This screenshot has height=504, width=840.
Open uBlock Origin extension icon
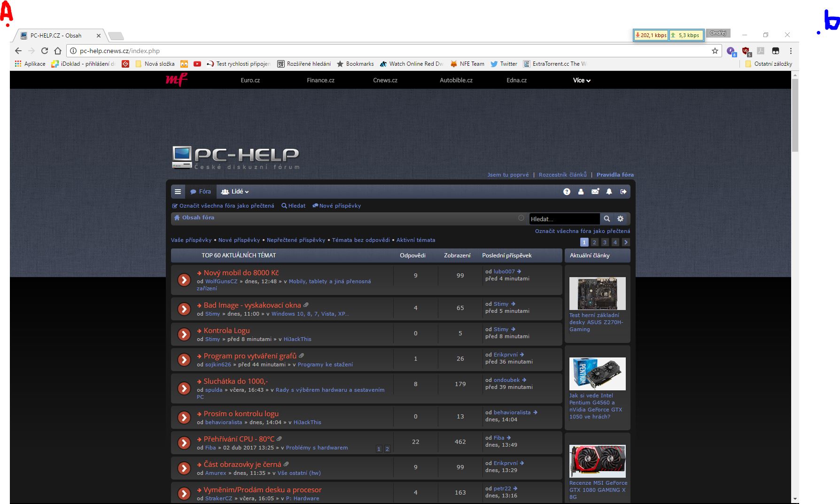746,51
